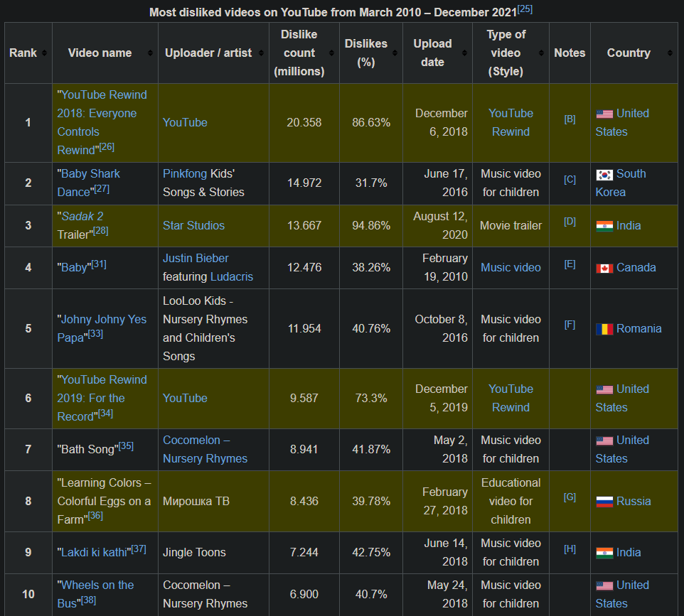Open the Russia country link

(634, 501)
